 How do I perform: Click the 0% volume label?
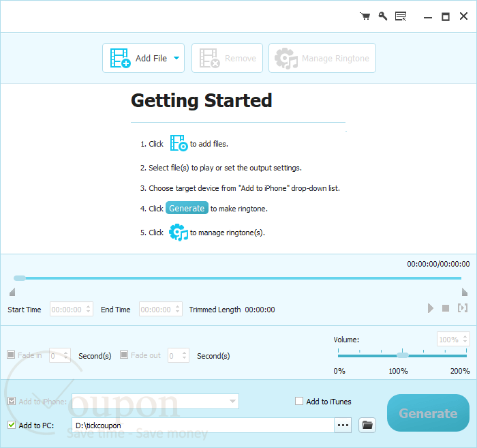pyautogui.click(x=339, y=371)
